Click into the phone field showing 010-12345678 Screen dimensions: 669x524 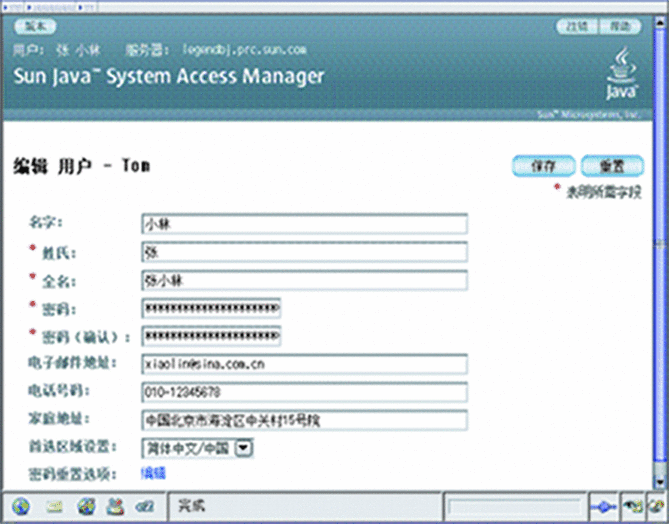304,392
